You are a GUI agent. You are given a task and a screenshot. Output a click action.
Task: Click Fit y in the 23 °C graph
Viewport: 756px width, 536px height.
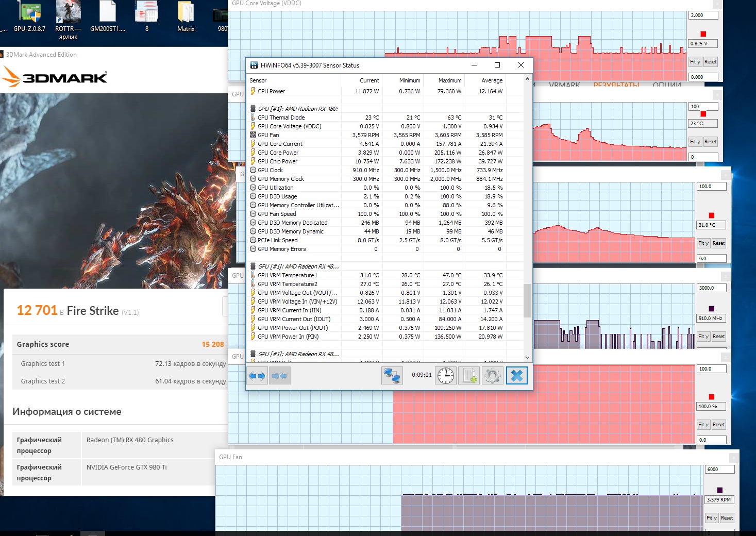pos(695,142)
